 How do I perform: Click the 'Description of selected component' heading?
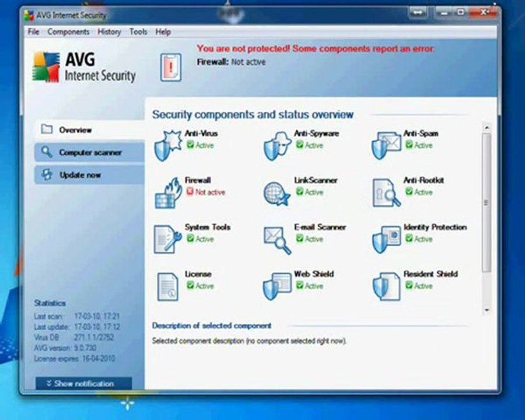point(212,325)
